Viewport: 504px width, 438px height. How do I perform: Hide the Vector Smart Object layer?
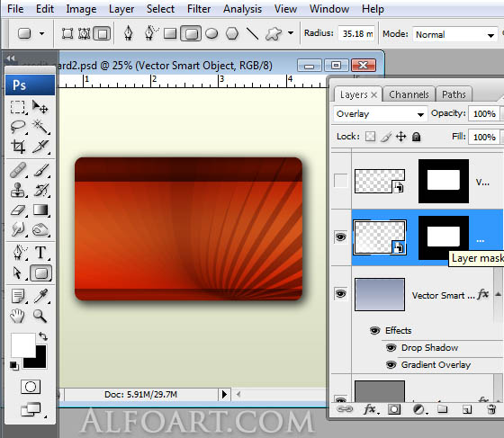coord(341,294)
